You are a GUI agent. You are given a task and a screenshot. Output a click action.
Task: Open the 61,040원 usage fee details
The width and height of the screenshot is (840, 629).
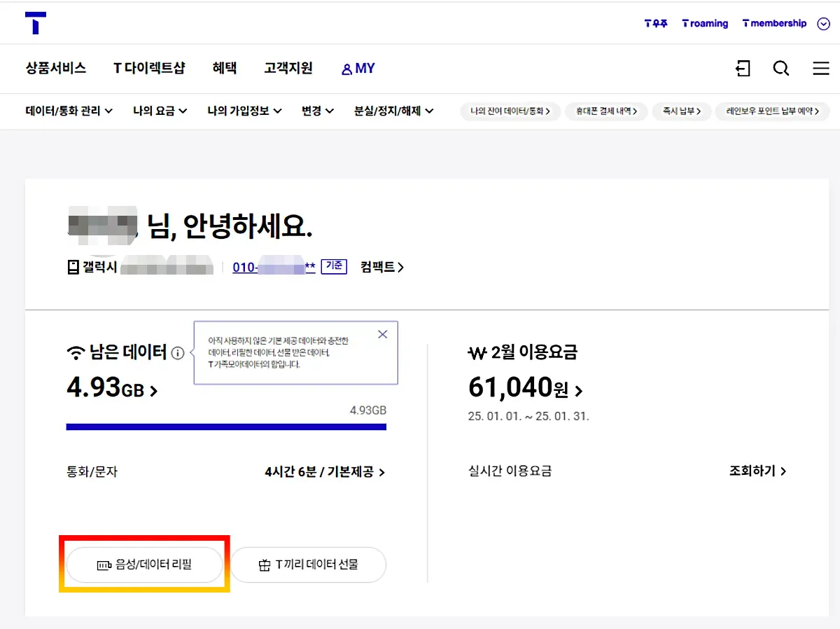pyautogui.click(x=525, y=387)
